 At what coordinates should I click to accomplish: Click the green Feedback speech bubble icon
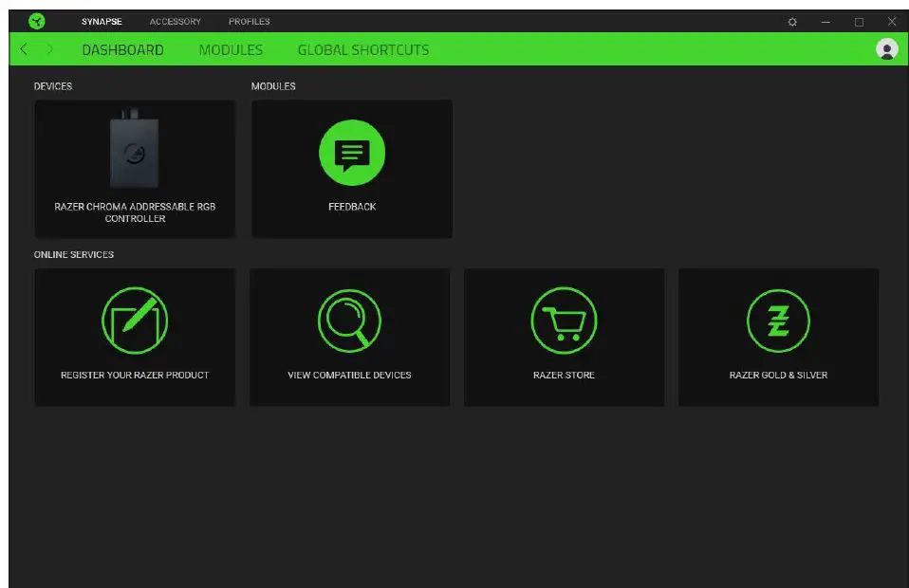pyautogui.click(x=352, y=153)
